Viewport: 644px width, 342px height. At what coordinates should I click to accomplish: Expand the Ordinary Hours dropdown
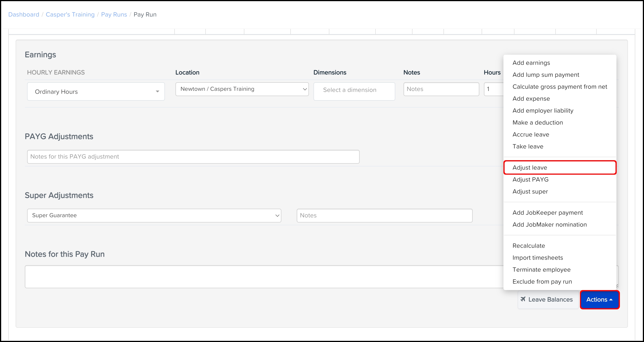coord(96,91)
